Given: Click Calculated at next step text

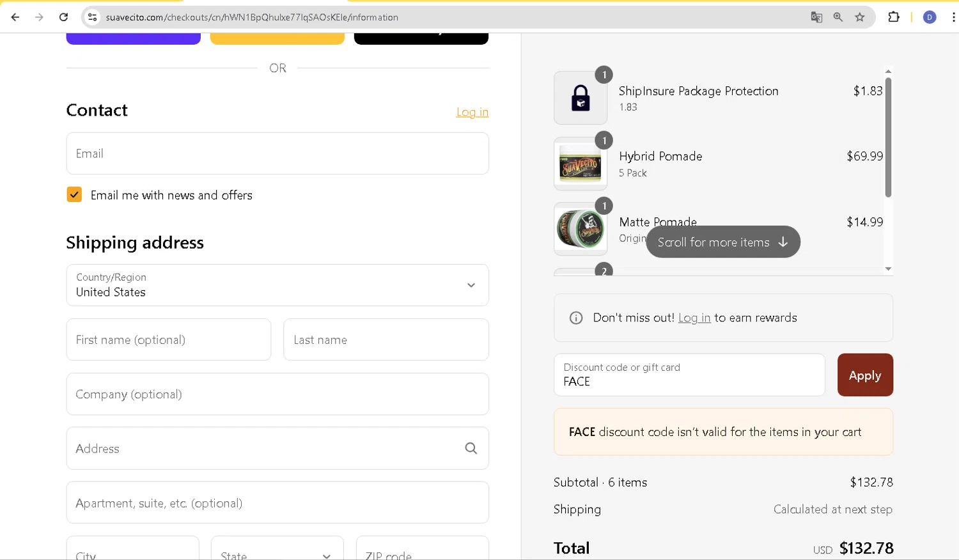Looking at the screenshot, I should point(833,509).
